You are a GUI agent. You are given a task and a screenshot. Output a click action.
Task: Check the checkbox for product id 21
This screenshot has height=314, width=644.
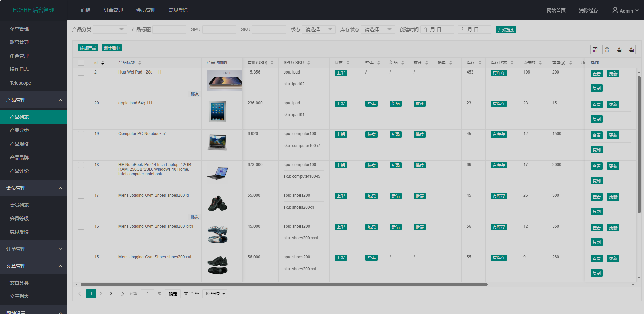81,72
